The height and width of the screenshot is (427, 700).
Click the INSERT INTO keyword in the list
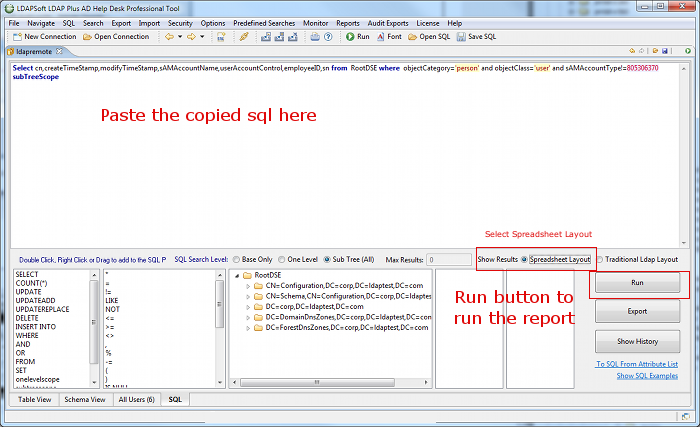coord(36,327)
